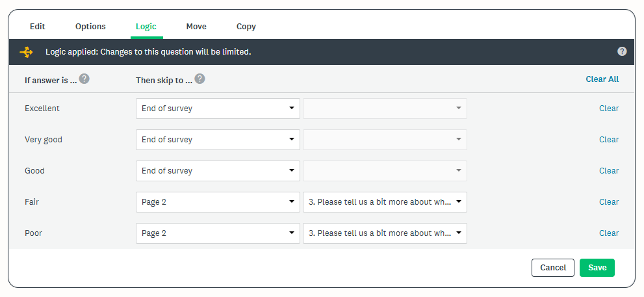
Task: Switch to the Options tab
Action: 90,26
